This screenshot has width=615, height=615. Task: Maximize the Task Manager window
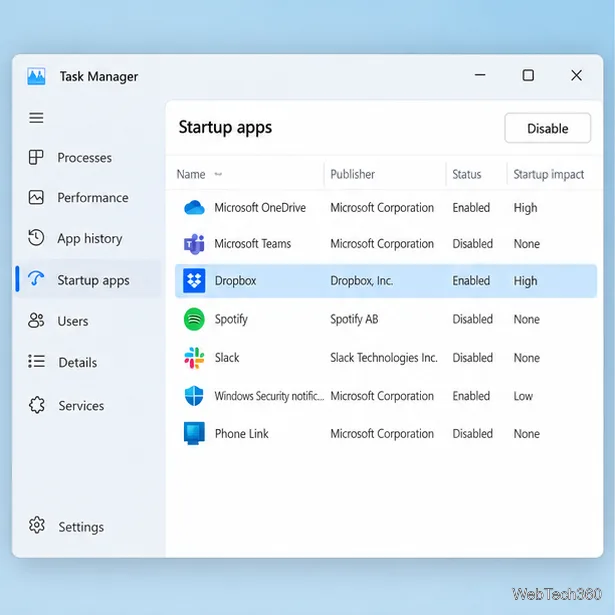tap(528, 75)
